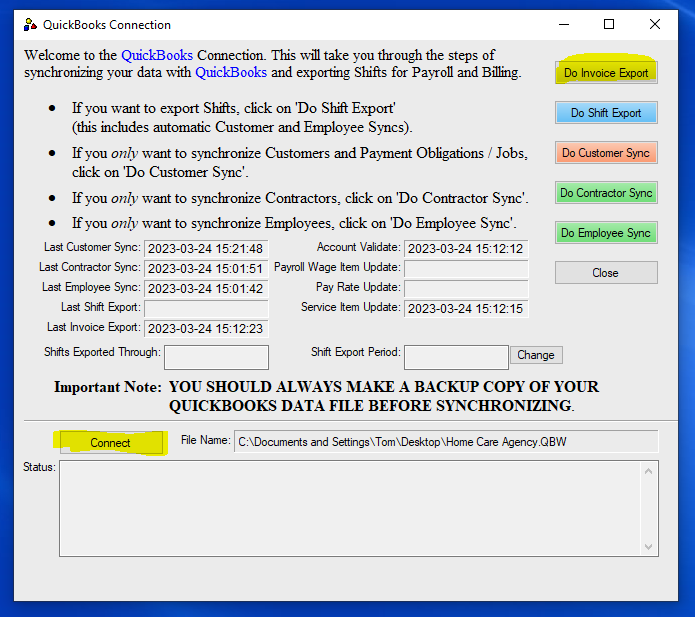Click the bullet line mentioning 'Do Employee Sync'

(x=294, y=223)
